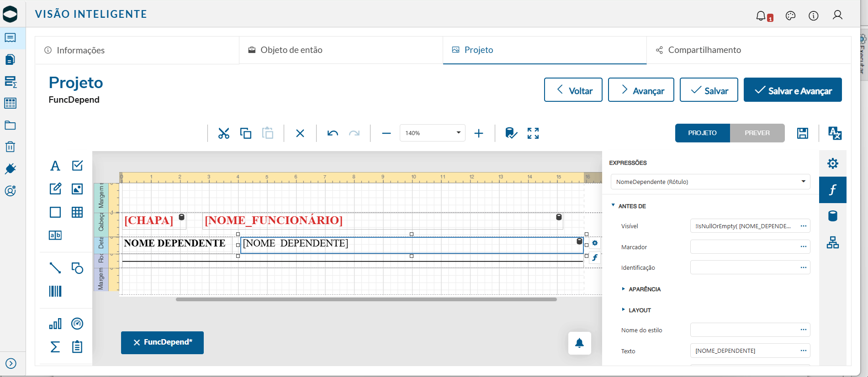Viewport: 868px width, 377px height.
Task: Switch to the Informações tab
Action: 137,50
